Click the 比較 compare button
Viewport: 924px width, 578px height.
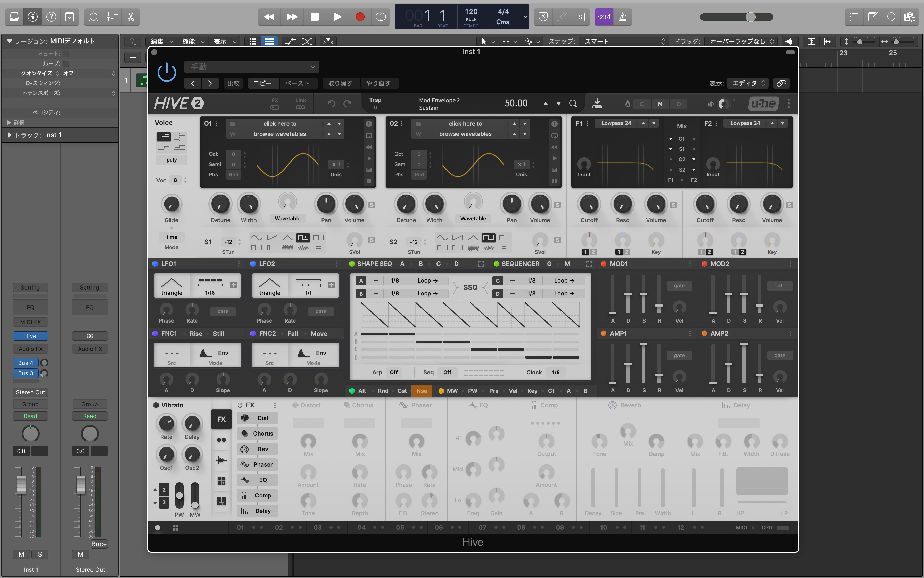pyautogui.click(x=233, y=83)
